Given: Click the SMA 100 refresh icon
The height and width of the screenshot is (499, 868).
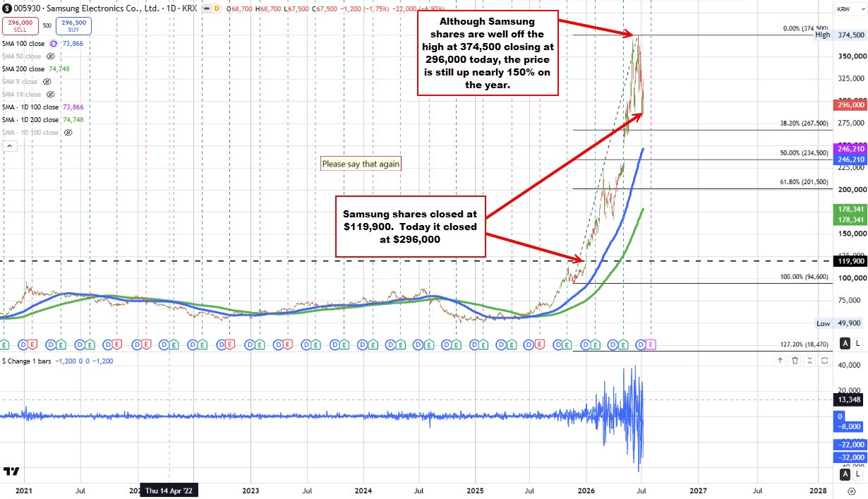Looking at the screenshot, I should (x=54, y=43).
